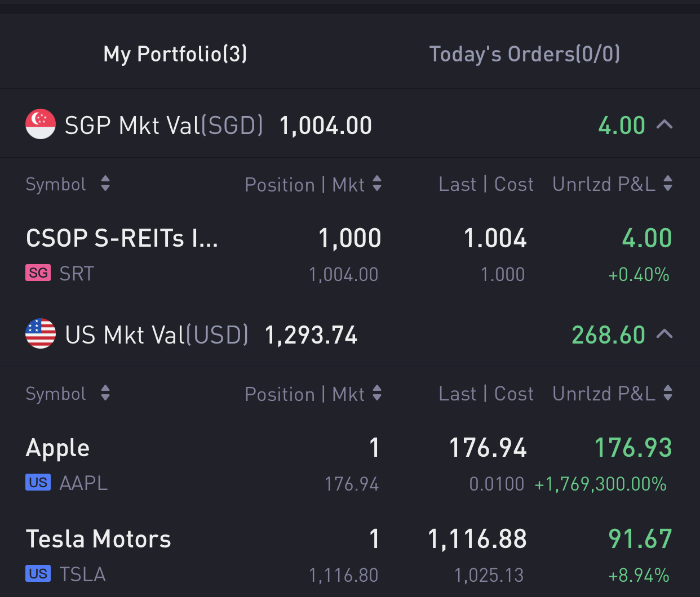Click the SG market badge beside SRT
This screenshot has height=597, width=700.
click(38, 273)
